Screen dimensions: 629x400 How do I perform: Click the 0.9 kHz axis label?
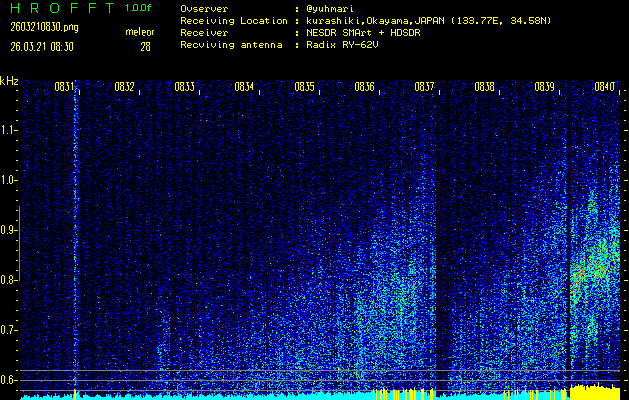7,230
